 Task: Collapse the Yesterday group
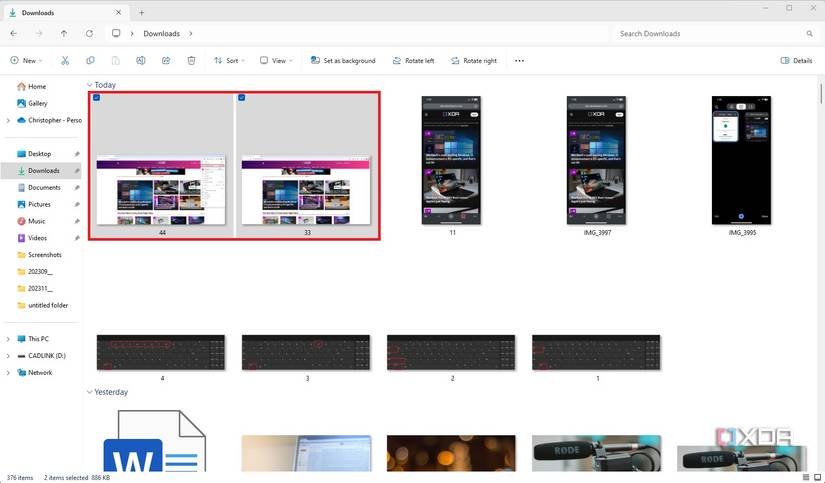pos(89,392)
